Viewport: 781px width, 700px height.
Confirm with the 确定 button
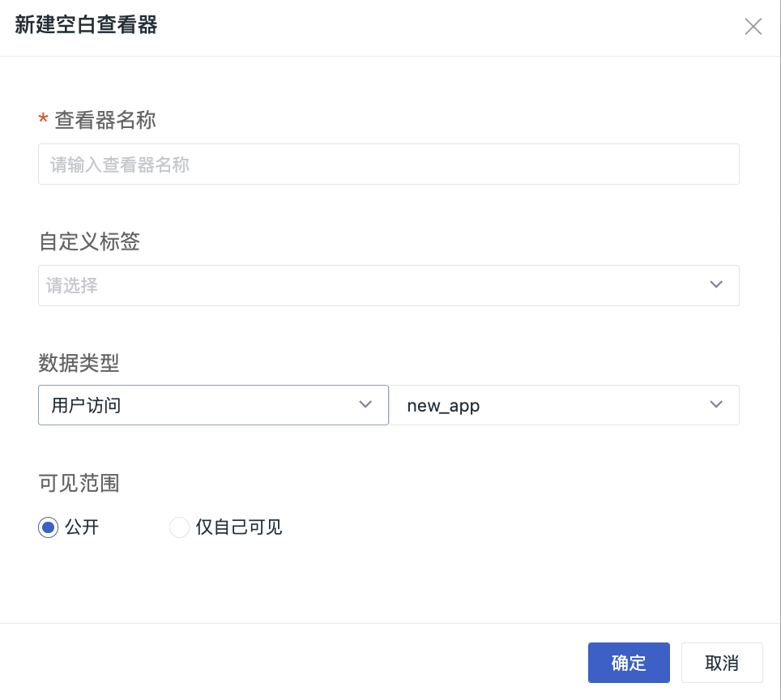[x=629, y=663]
